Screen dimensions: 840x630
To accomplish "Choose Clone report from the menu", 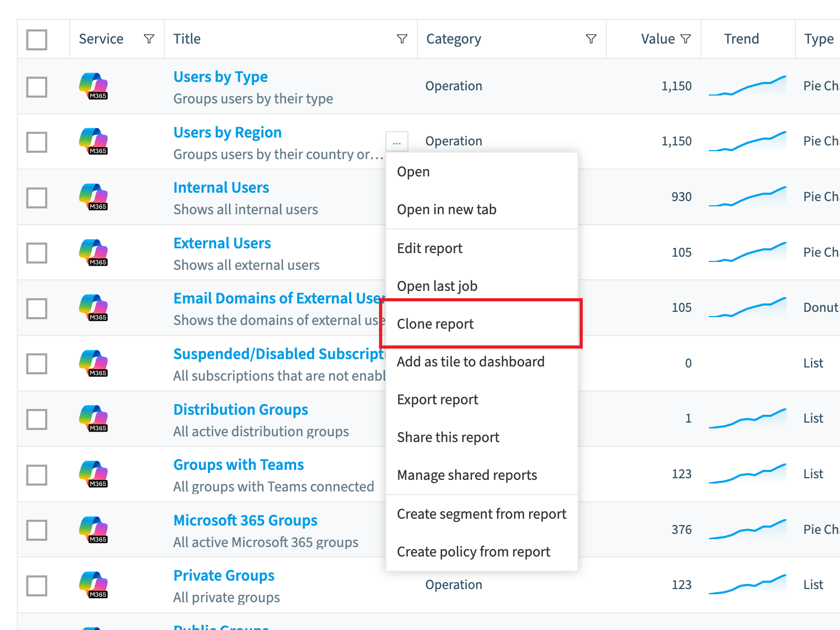I will pos(482,324).
